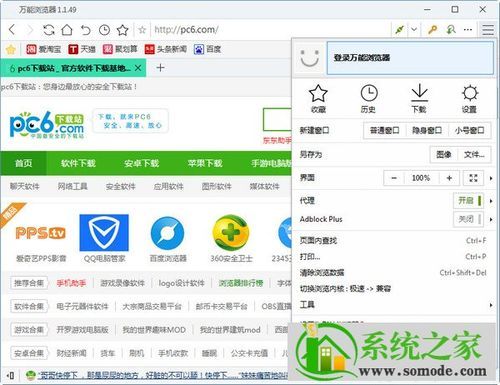The height and width of the screenshot is (385, 500).
Task: Click the address bar URL field
Action: tap(270, 30)
